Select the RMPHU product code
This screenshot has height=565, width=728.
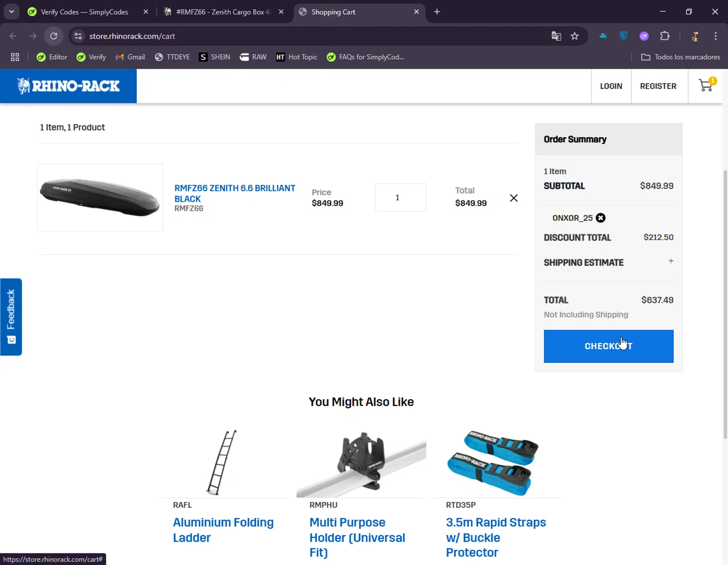coord(323,505)
